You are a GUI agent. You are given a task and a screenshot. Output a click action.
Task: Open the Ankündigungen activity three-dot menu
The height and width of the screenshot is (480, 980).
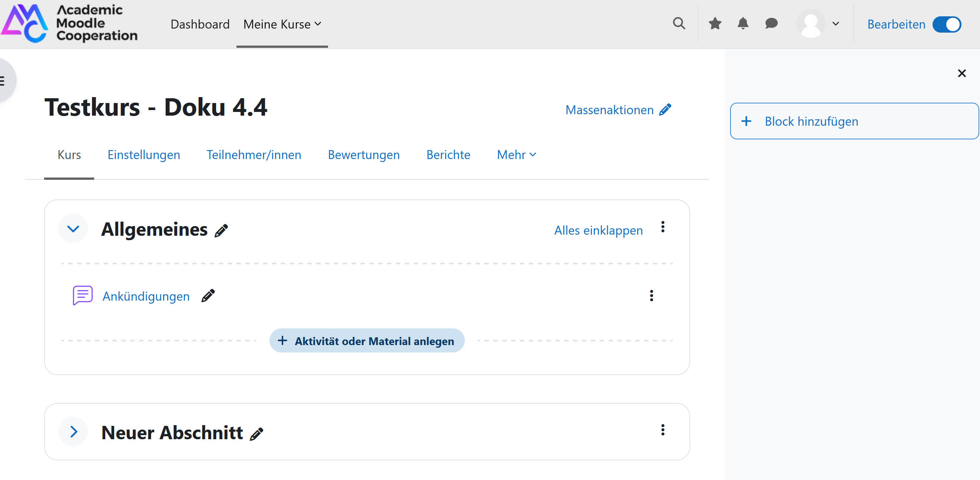(x=652, y=295)
